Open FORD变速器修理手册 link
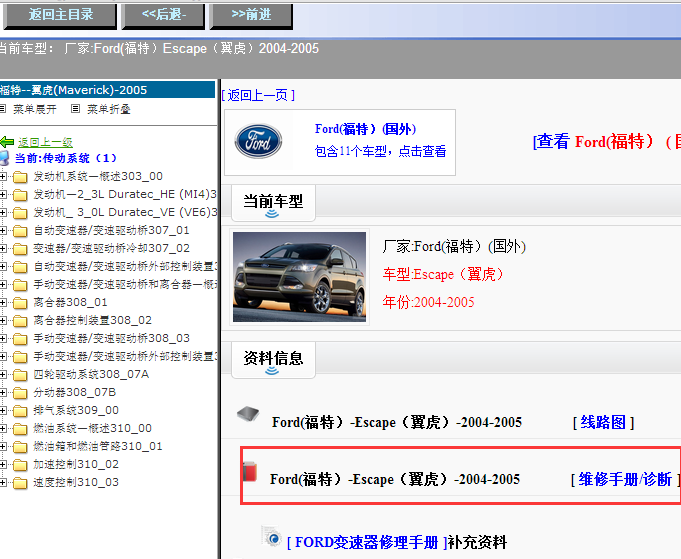 click(367, 542)
